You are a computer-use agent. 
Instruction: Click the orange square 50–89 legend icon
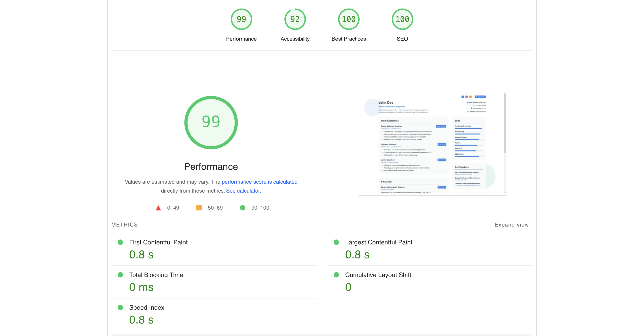[x=199, y=208]
